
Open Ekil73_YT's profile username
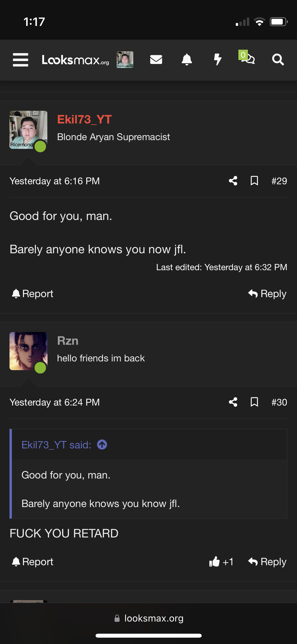point(84,119)
